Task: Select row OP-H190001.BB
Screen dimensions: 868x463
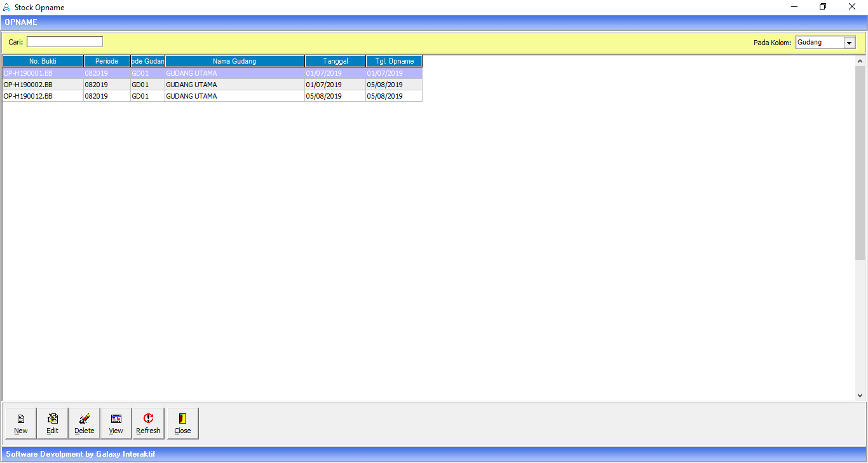Action: click(28, 73)
